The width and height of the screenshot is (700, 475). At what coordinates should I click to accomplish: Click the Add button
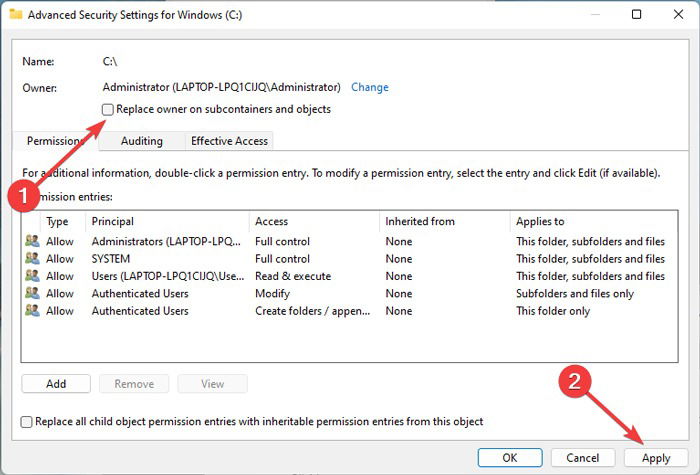(56, 384)
